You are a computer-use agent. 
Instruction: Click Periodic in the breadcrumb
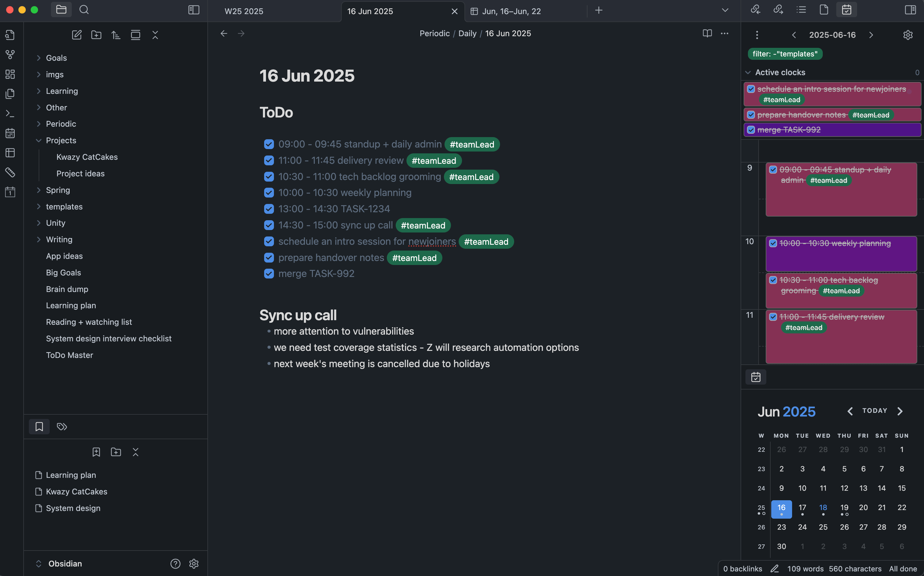(434, 33)
